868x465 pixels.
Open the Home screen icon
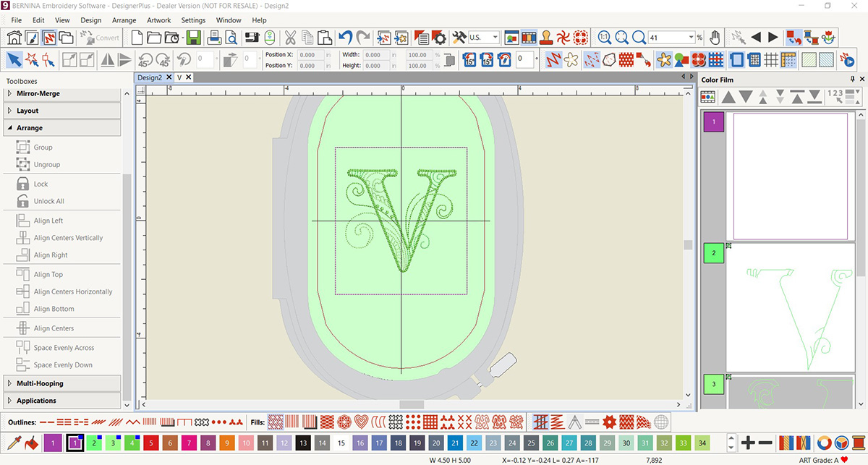(x=14, y=37)
